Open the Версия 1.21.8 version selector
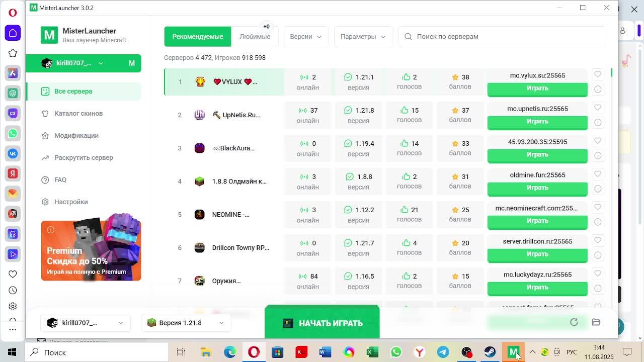This screenshot has height=362, width=644. tap(186, 323)
